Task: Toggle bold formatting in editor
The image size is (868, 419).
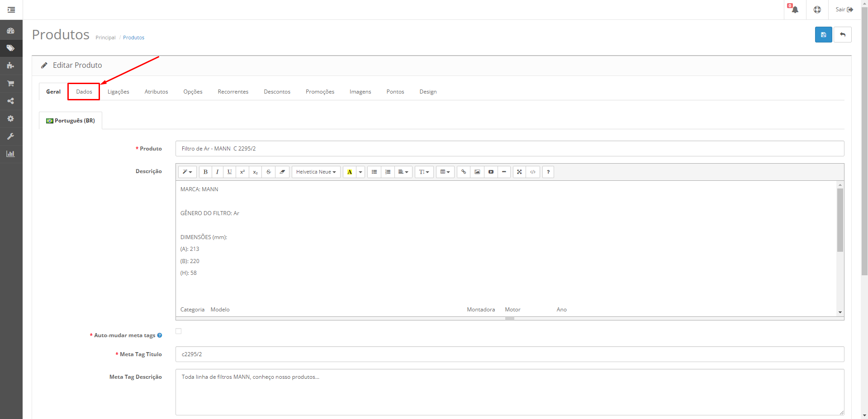Action: tap(205, 172)
